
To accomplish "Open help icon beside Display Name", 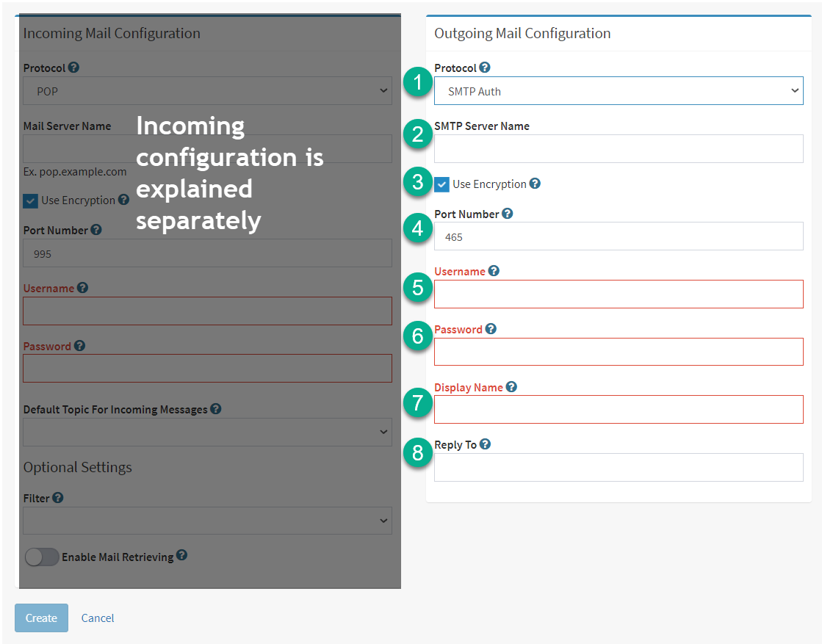I will pos(512,387).
